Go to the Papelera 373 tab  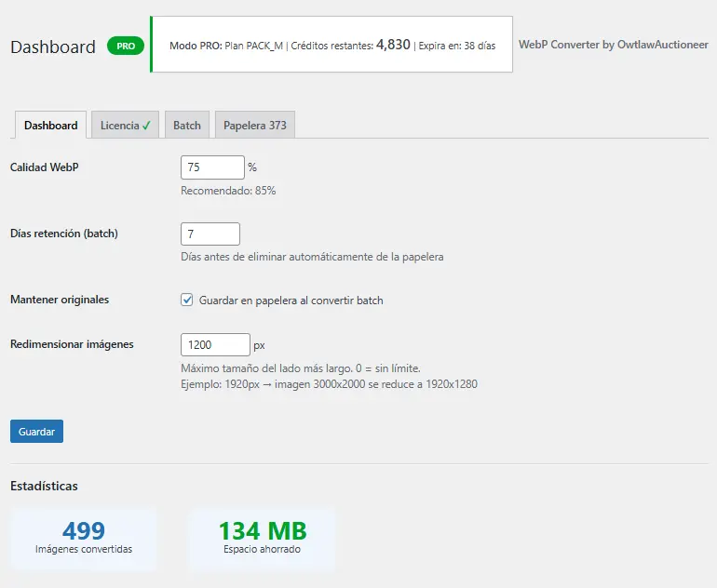(255, 125)
